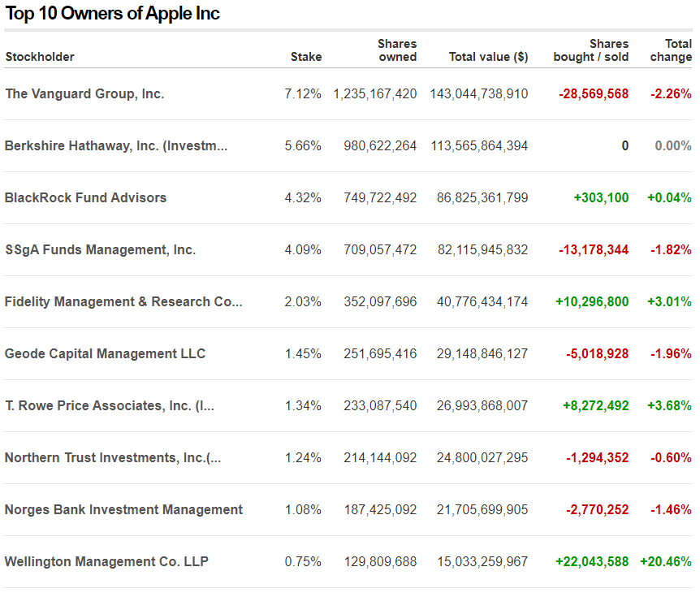Click total change +20.46%
The image size is (700, 597).
pyautogui.click(x=666, y=561)
